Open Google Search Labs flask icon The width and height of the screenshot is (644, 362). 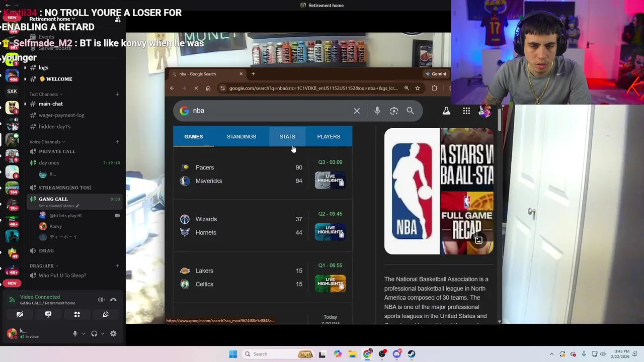tap(446, 111)
